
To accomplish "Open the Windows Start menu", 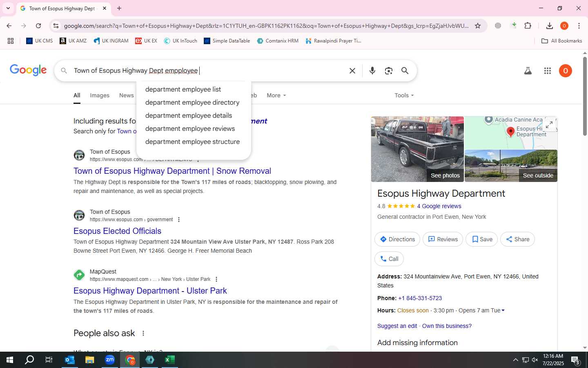I will [10, 360].
